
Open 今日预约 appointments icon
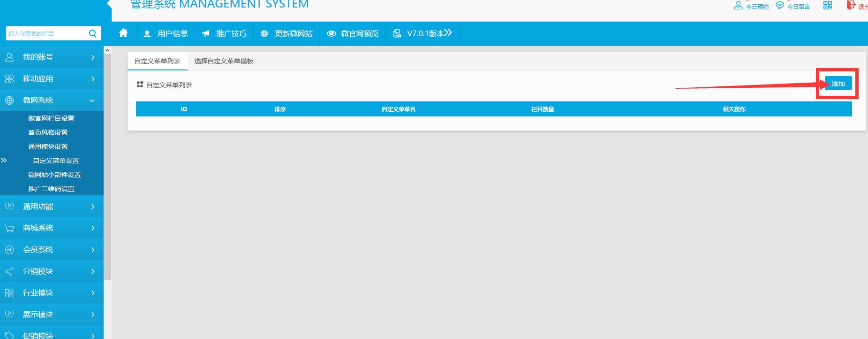[738, 6]
